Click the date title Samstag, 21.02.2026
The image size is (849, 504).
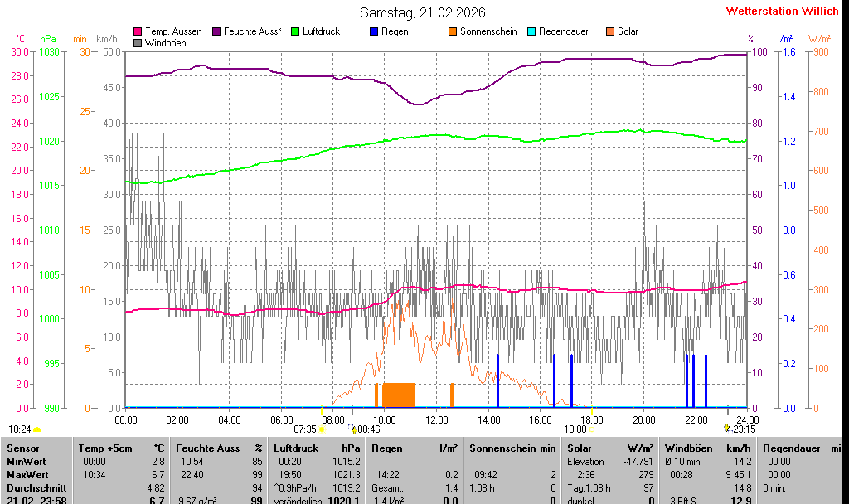423,12
